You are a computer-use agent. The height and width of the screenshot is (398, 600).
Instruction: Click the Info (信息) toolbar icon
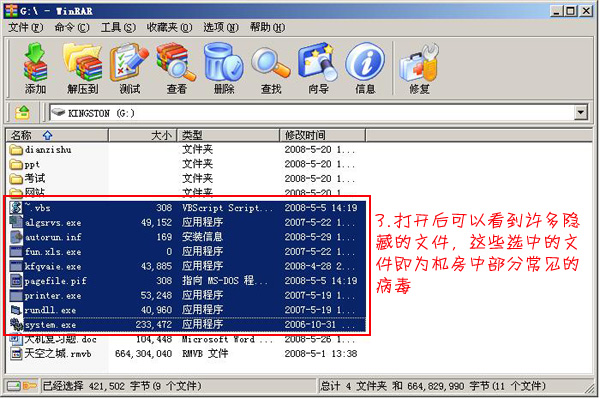[365, 62]
